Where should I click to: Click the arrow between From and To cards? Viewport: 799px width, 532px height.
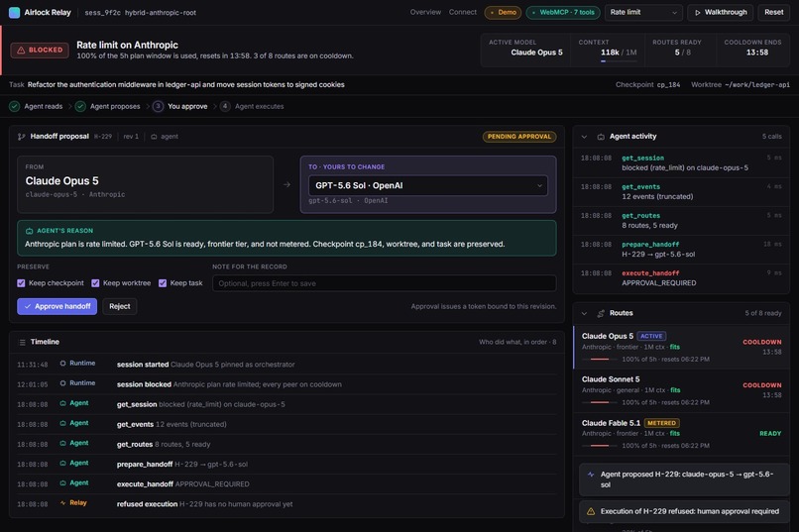[286, 184]
